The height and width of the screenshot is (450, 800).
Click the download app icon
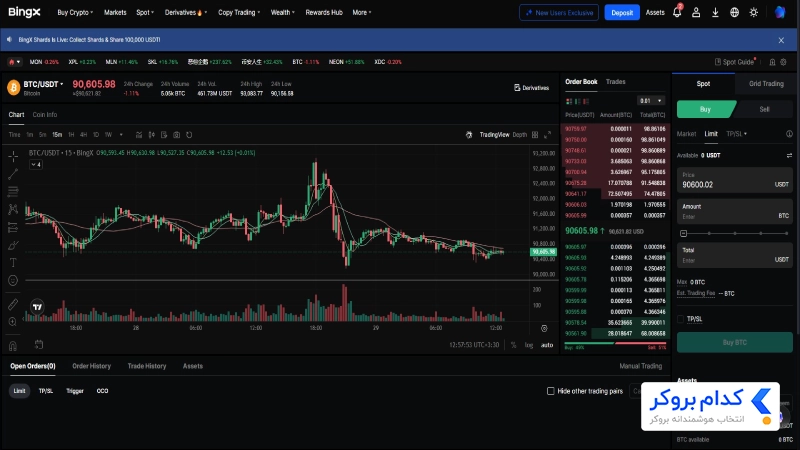click(715, 13)
